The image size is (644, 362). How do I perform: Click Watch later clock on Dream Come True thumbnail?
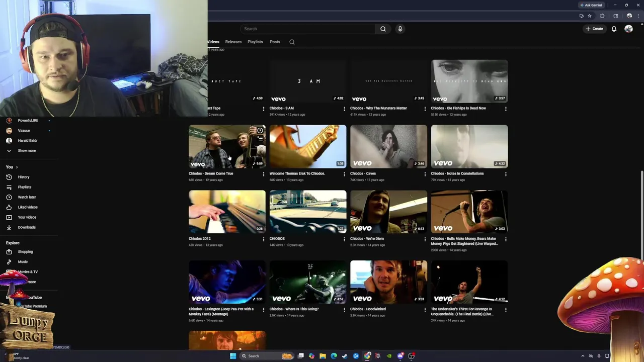point(260,130)
